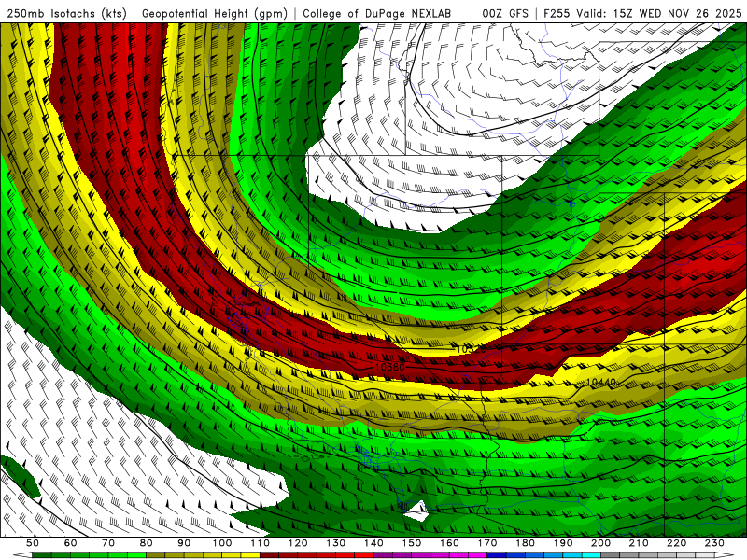This screenshot has height=560, width=747.
Task: Click the "Valid: 15Z WED NOV 26 2025" text
Action: (659, 14)
